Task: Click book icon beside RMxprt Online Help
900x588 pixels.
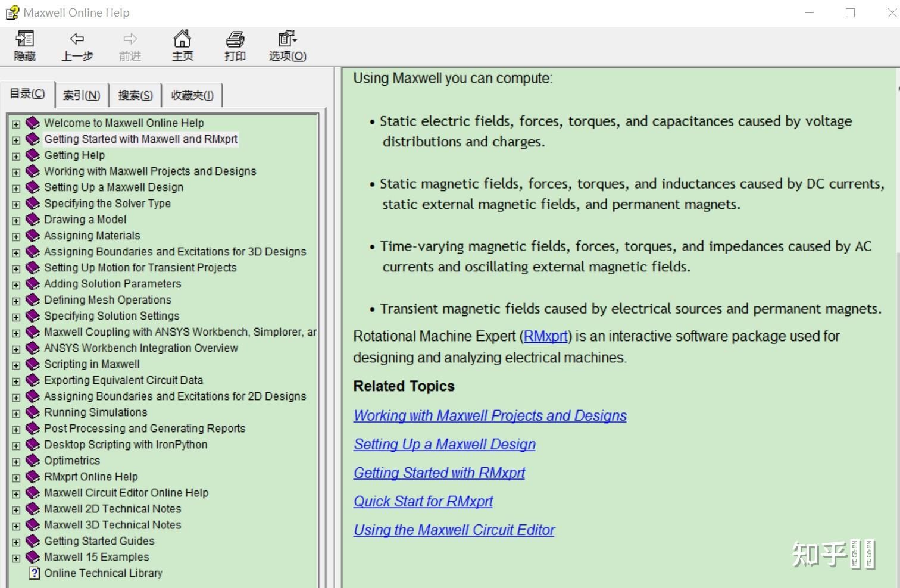Action: pyautogui.click(x=33, y=477)
